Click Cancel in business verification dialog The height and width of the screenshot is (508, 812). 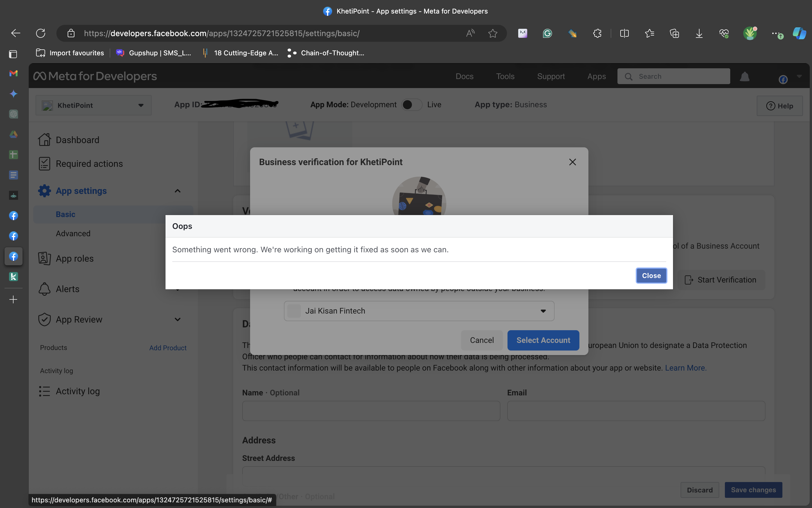point(482,340)
